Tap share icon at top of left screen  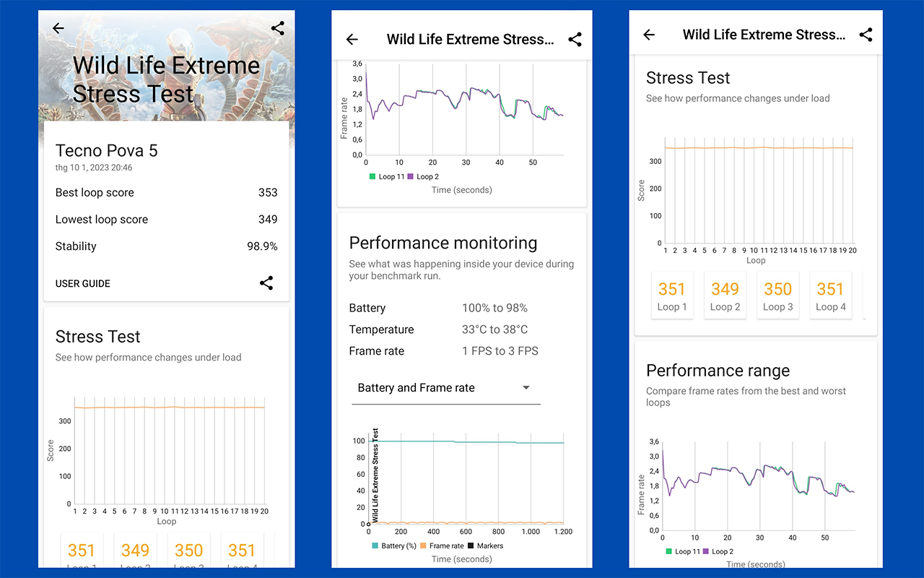click(278, 28)
